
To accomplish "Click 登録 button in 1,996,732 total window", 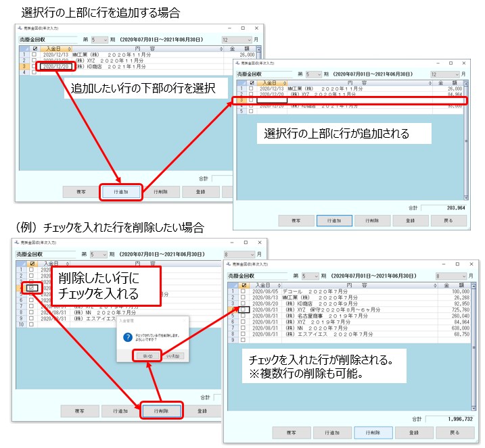I will coord(414,433).
